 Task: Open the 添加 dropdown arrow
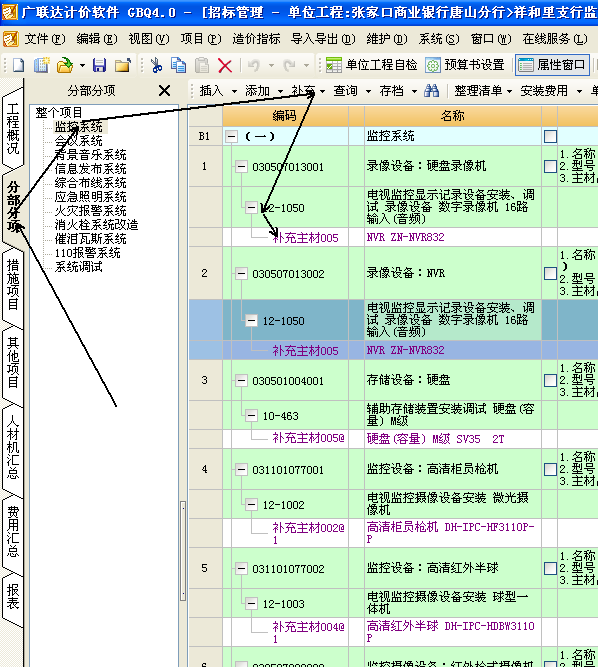point(280,91)
